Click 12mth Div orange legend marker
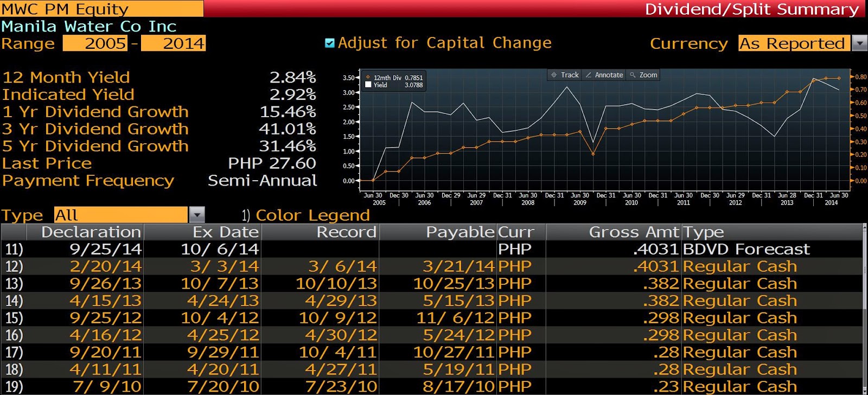This screenshot has width=868, height=395. (x=368, y=78)
